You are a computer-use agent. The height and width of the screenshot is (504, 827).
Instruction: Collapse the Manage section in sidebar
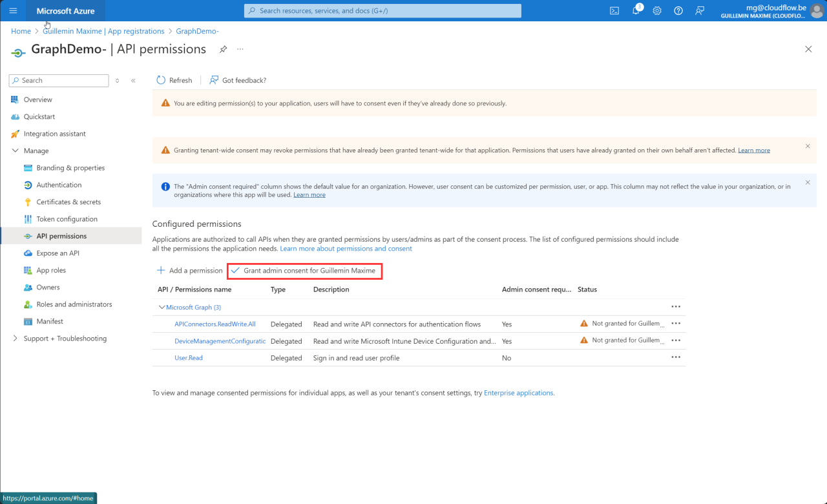point(16,151)
